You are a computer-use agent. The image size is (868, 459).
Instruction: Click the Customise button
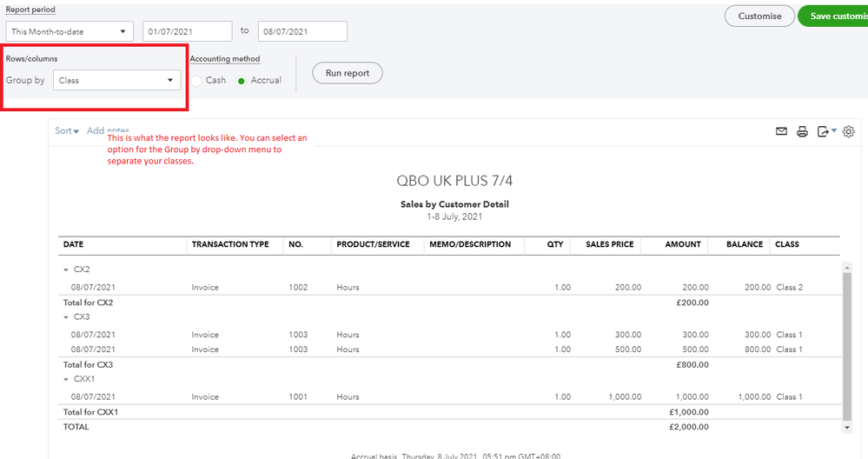759,17
